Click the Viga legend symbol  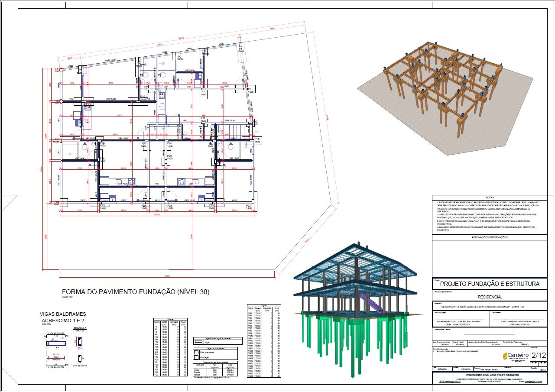198,342
